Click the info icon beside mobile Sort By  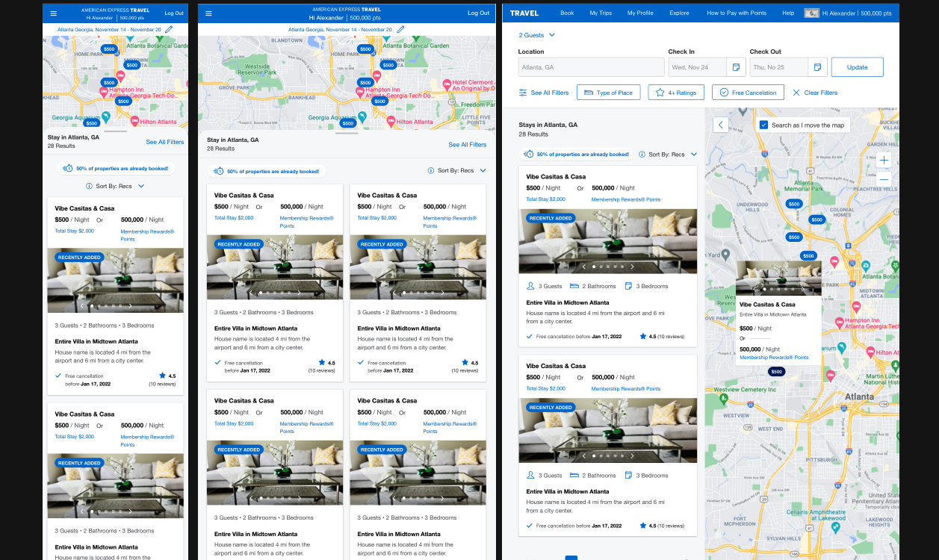(90, 186)
